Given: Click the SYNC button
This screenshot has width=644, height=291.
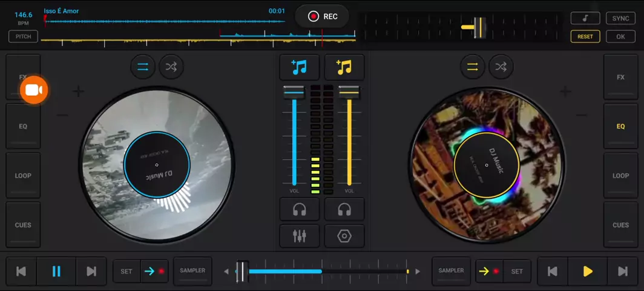Looking at the screenshot, I should coord(620,19).
